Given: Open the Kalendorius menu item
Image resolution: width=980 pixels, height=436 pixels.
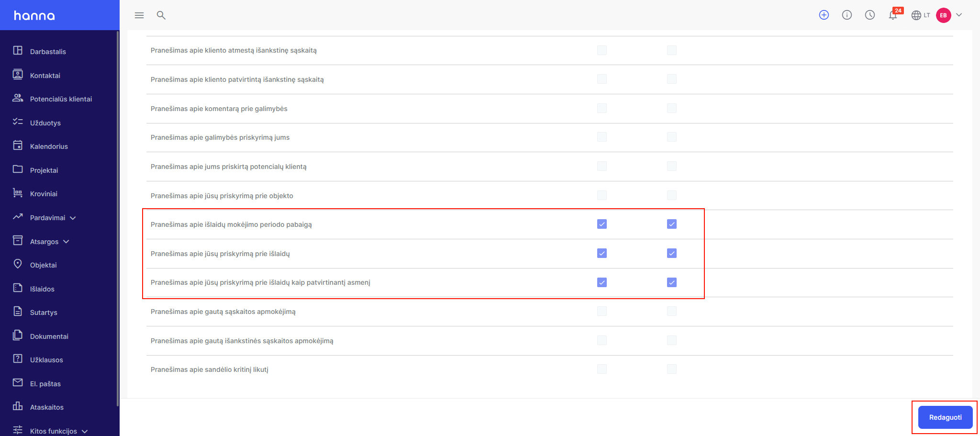Looking at the screenshot, I should tap(49, 146).
